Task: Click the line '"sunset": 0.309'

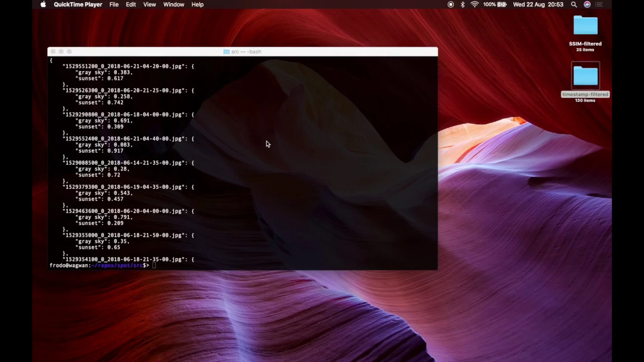Action: 99,127
